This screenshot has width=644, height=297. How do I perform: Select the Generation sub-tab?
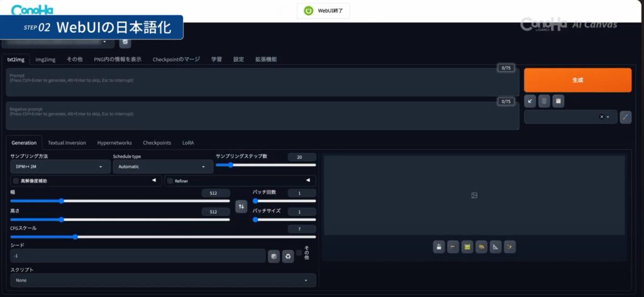tap(24, 143)
